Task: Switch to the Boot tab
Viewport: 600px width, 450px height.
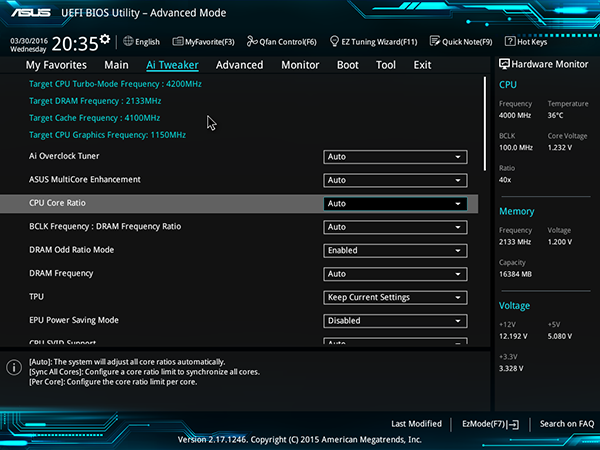Action: click(x=347, y=65)
